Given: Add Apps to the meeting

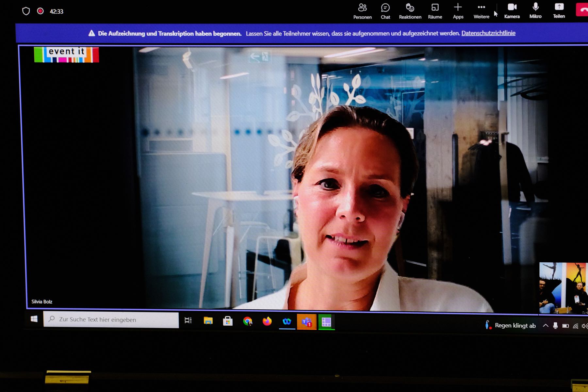Looking at the screenshot, I should [x=458, y=11].
